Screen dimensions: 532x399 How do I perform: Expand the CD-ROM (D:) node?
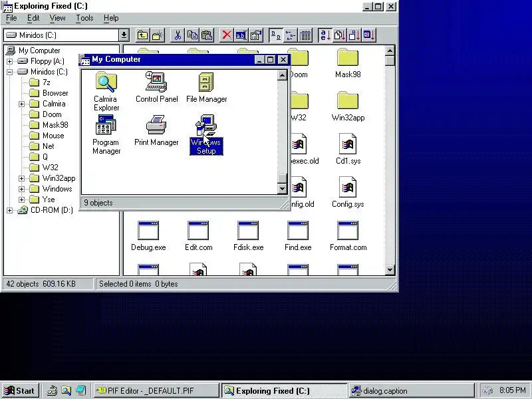pos(9,210)
